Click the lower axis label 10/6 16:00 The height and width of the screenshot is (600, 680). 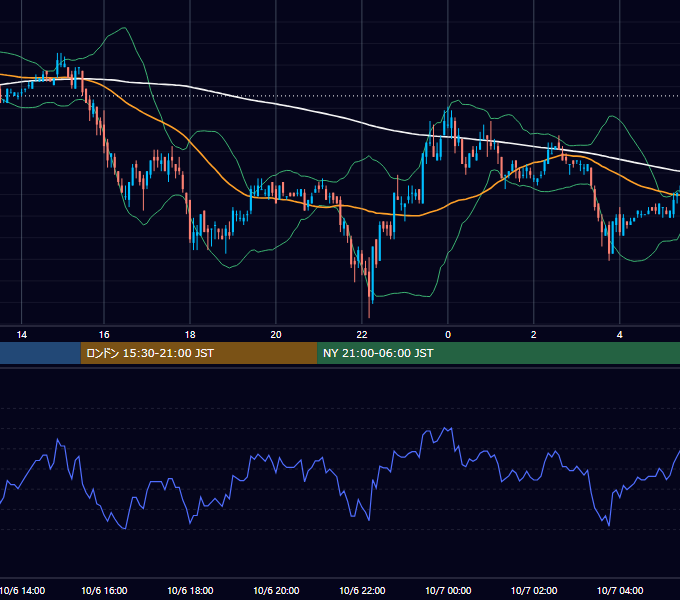coord(104,590)
